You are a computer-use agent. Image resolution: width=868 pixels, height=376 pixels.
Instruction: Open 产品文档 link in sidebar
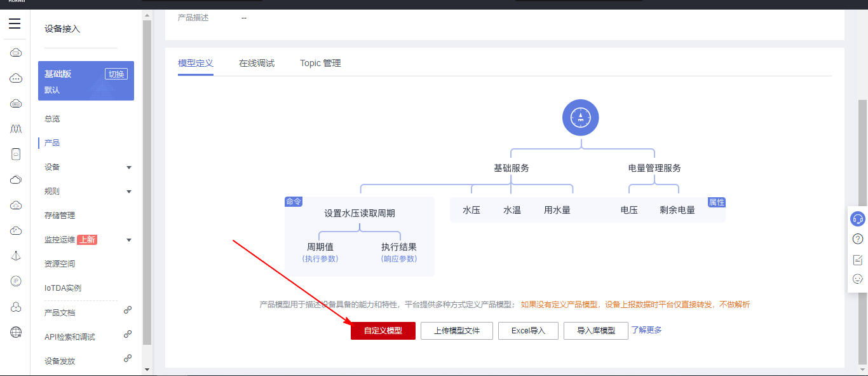point(60,313)
